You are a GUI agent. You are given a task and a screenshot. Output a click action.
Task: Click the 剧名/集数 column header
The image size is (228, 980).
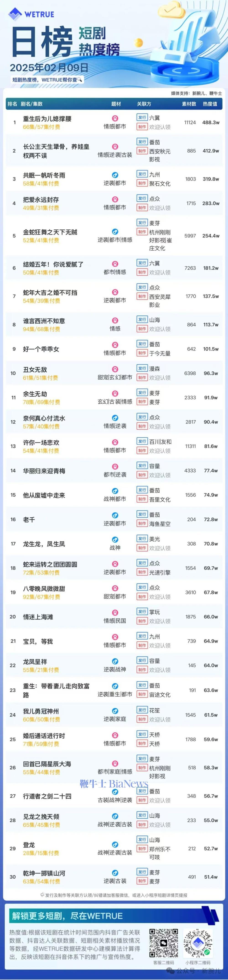tap(32, 104)
